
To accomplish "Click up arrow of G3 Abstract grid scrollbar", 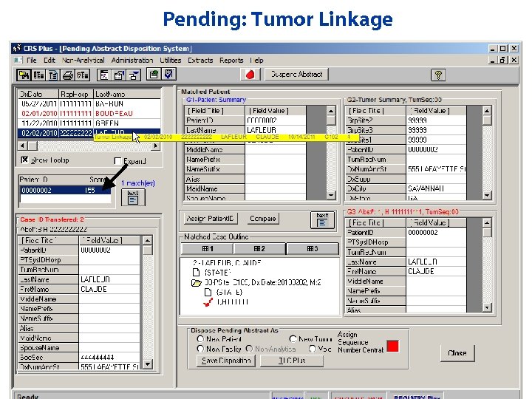I will pos(487,222).
